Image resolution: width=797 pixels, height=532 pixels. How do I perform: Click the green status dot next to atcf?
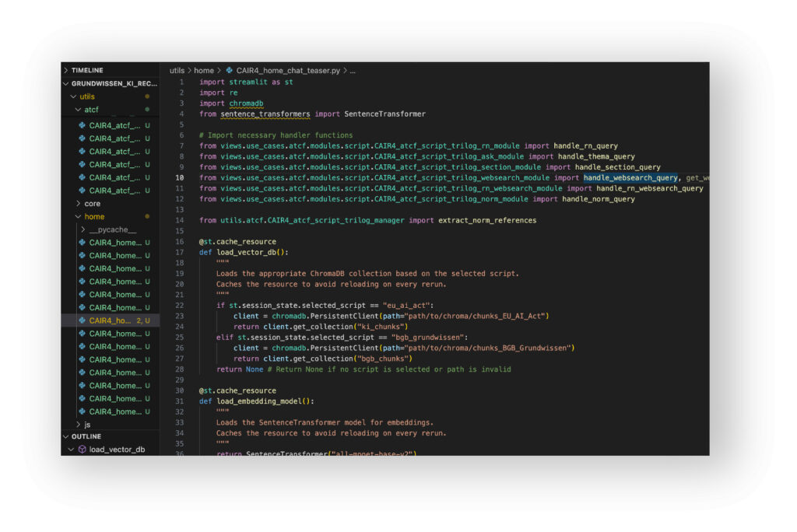click(x=147, y=110)
